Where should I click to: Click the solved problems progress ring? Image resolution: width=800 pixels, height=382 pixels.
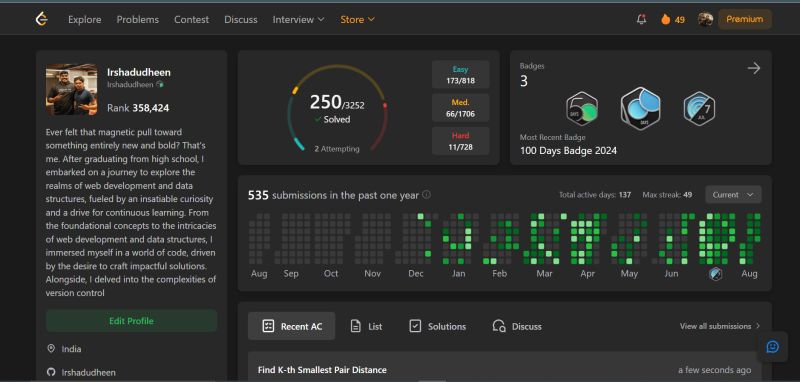point(337,108)
